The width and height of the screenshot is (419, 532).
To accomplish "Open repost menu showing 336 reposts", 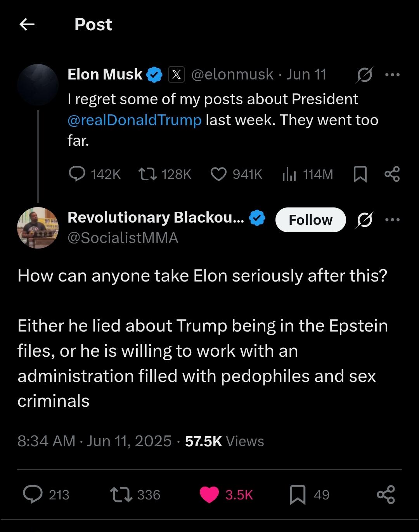I will pos(120,495).
